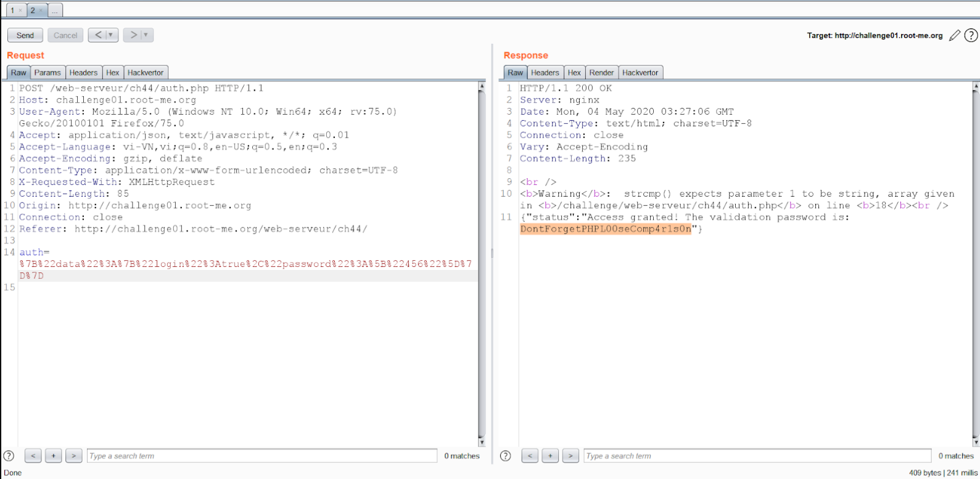Viewport: 980px width, 479px height.
Task: Focus the Response search term field
Action: pyautogui.click(x=757, y=456)
